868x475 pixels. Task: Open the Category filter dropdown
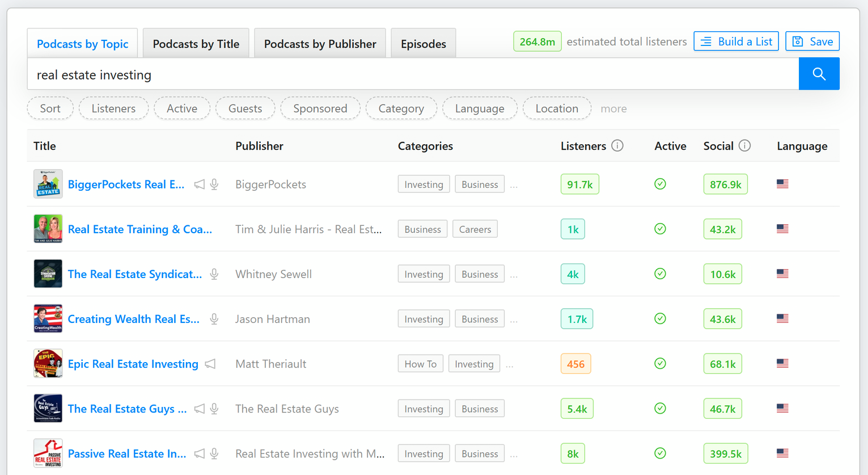click(401, 108)
